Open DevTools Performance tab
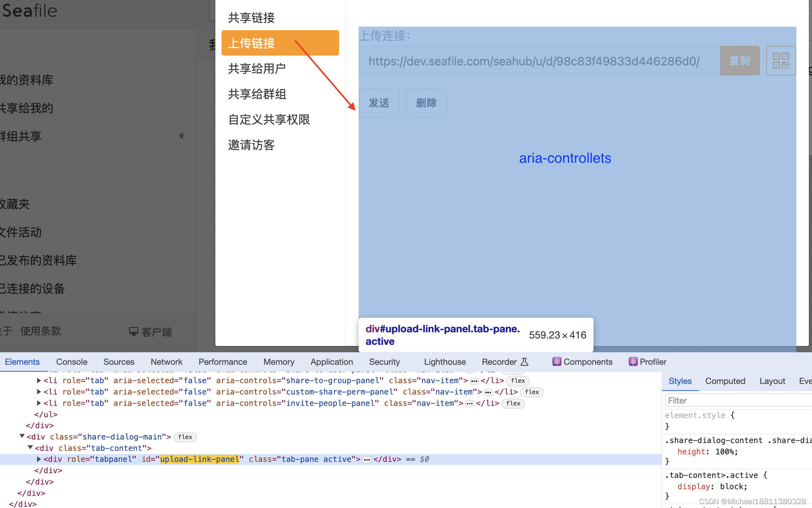812x508 pixels. click(223, 362)
